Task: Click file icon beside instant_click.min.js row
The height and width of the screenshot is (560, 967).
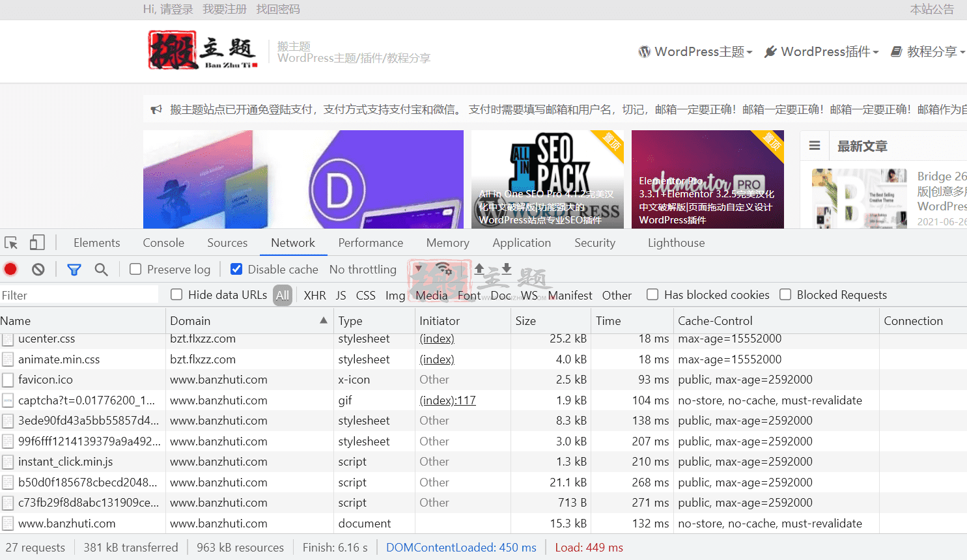Action: 8,462
